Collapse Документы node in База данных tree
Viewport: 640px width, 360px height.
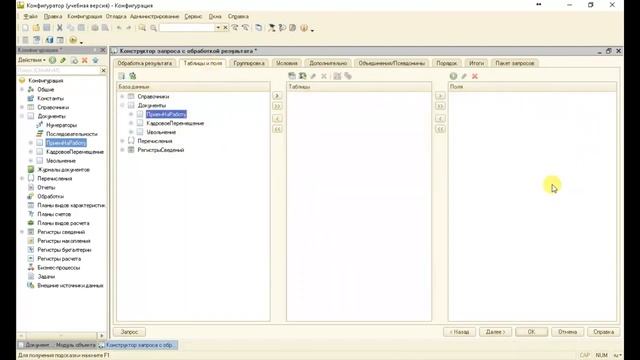122,105
